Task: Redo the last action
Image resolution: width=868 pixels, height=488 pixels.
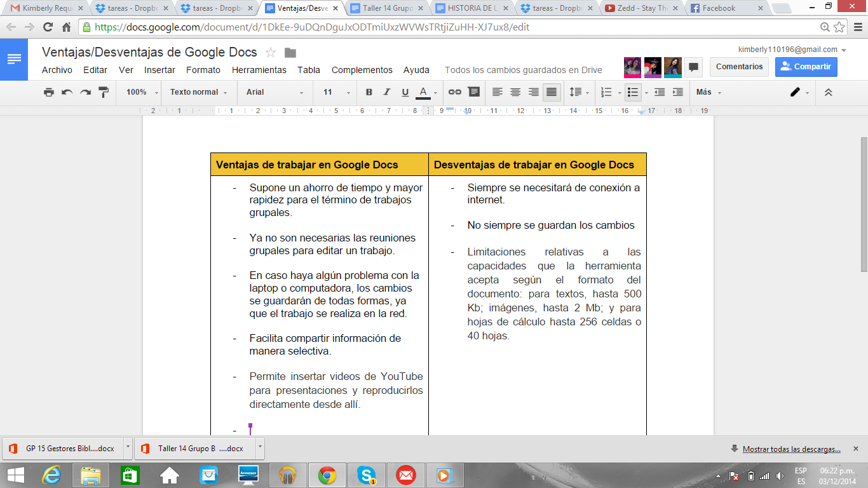Action: [85, 92]
